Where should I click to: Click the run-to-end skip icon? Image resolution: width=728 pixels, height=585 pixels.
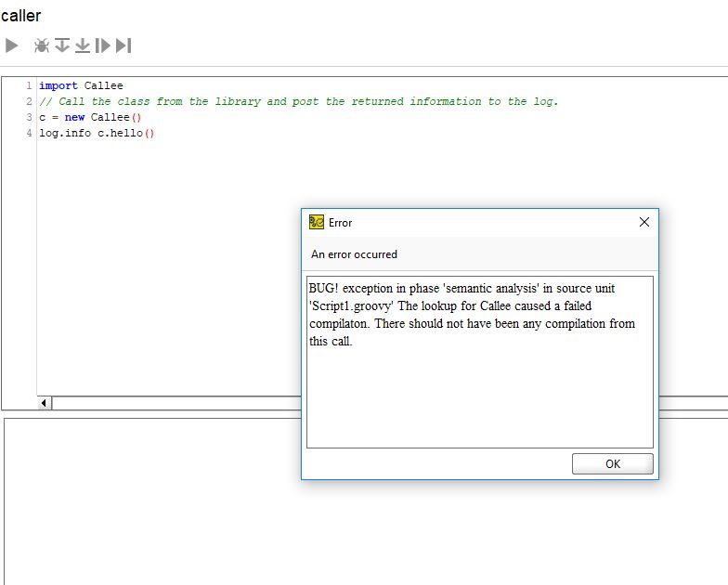click(123, 45)
